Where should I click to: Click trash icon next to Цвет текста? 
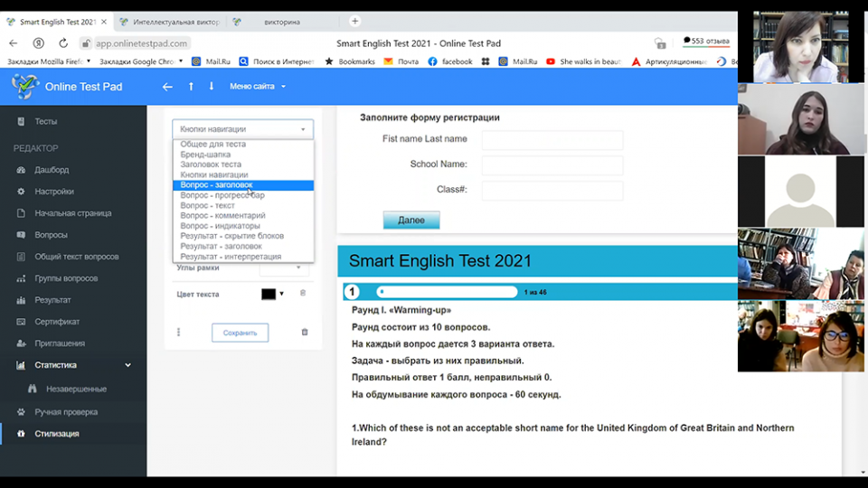[x=303, y=293]
